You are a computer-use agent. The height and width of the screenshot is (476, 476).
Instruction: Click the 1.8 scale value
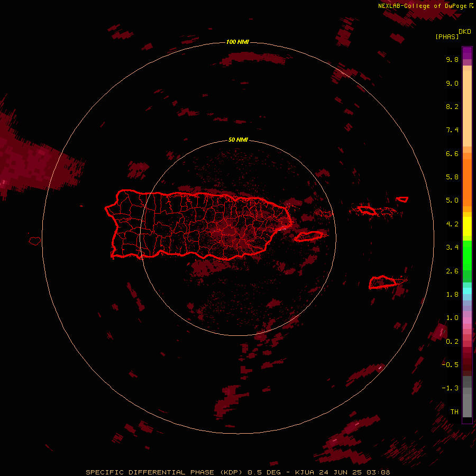click(x=452, y=295)
